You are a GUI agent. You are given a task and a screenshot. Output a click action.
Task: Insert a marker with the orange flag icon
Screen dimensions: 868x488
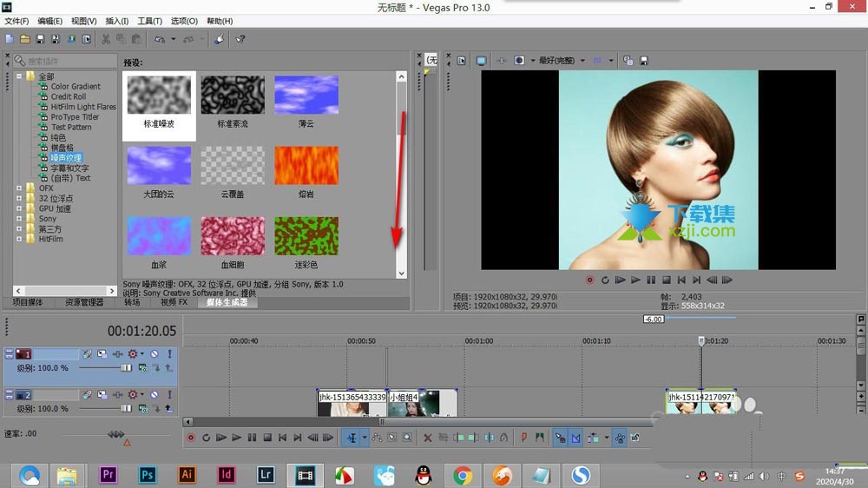(x=523, y=438)
